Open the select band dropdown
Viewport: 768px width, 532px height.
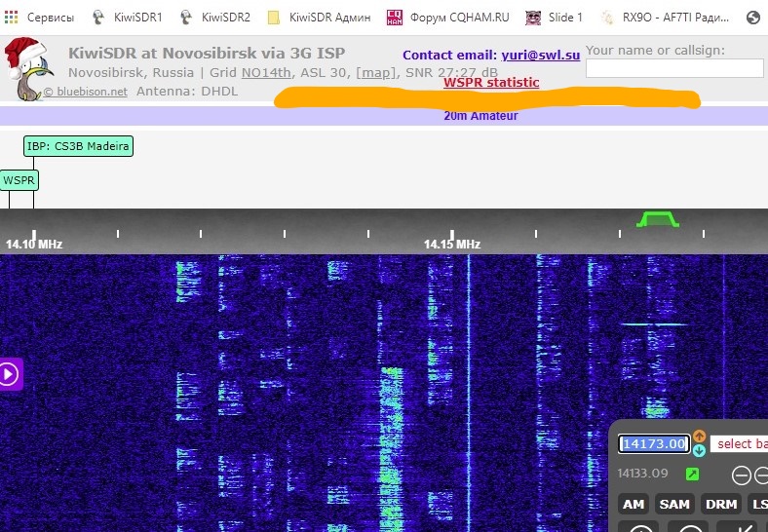coord(739,444)
